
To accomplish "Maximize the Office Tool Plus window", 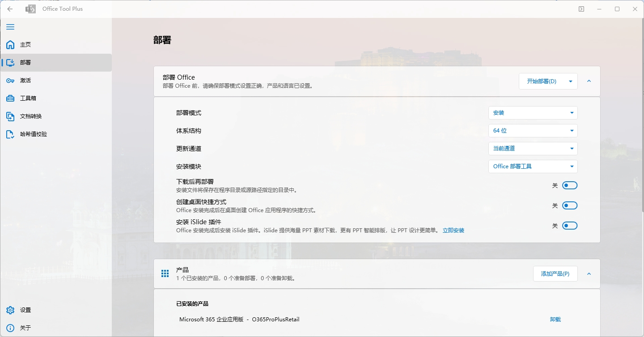I will pyautogui.click(x=617, y=9).
